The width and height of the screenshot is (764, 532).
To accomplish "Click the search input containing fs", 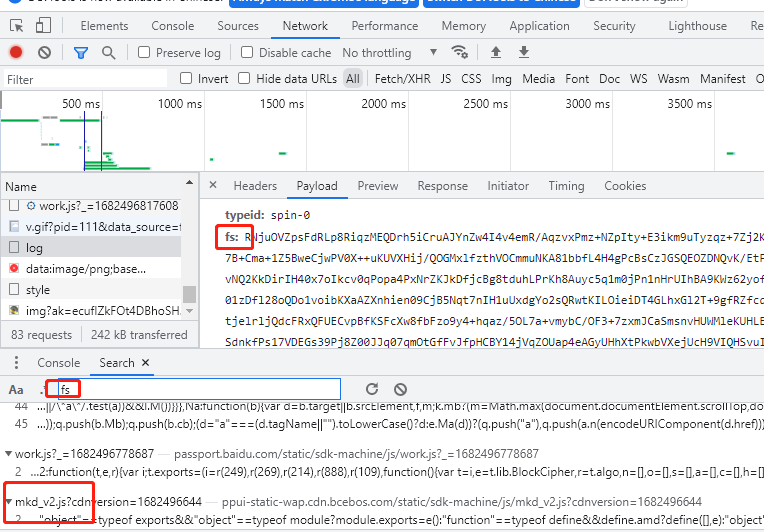I will [198, 389].
